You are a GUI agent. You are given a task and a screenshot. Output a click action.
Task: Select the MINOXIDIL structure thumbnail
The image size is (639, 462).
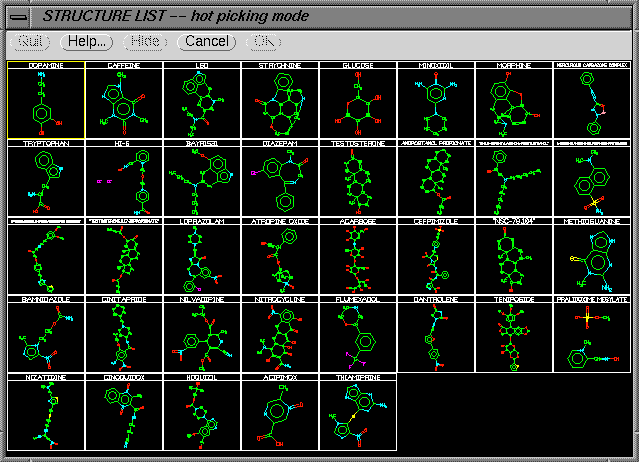pyautogui.click(x=435, y=104)
